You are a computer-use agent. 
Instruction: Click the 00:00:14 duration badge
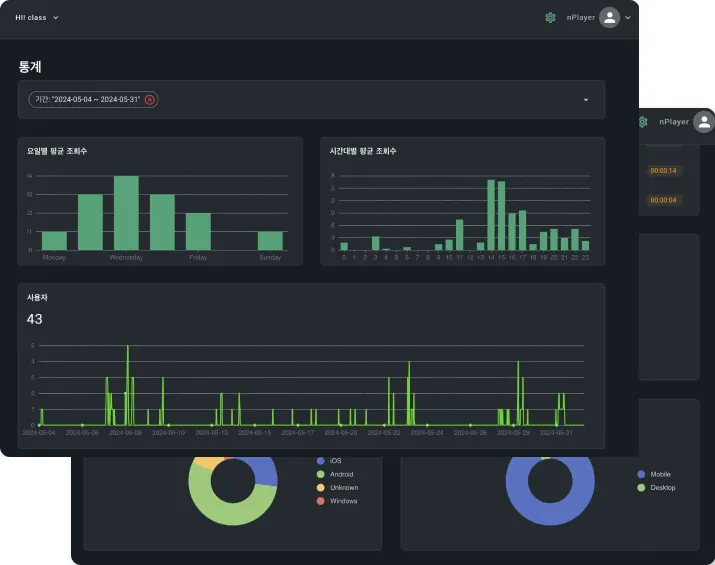[663, 171]
